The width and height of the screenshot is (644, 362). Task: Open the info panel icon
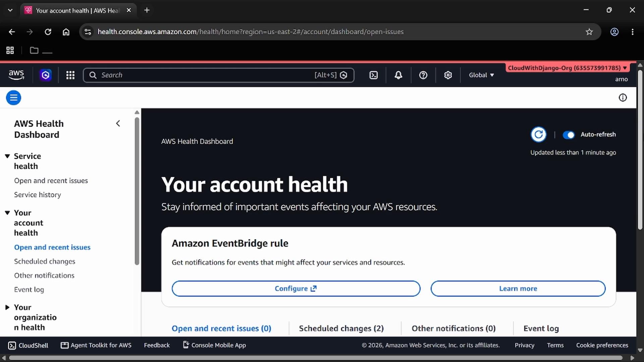623,98
